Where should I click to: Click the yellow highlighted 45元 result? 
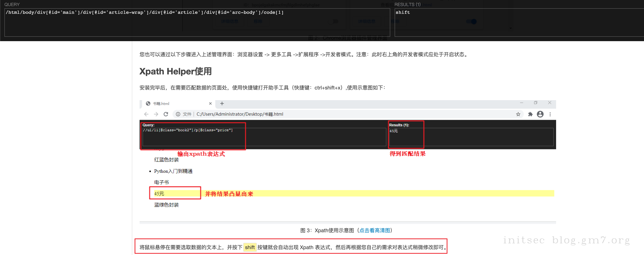pos(159,194)
